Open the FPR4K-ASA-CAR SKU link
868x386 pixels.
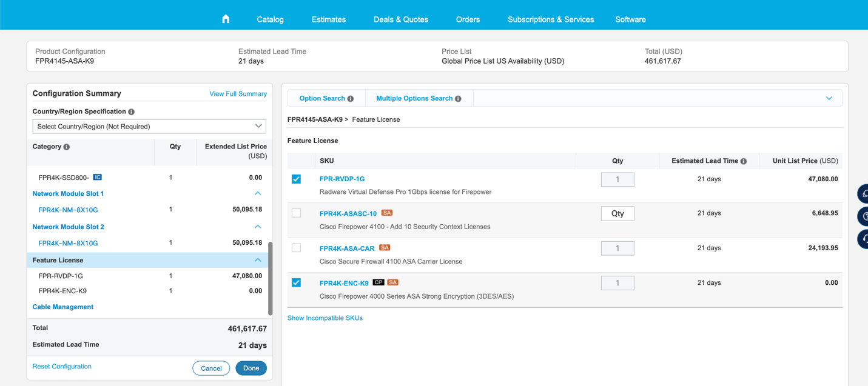pyautogui.click(x=347, y=248)
